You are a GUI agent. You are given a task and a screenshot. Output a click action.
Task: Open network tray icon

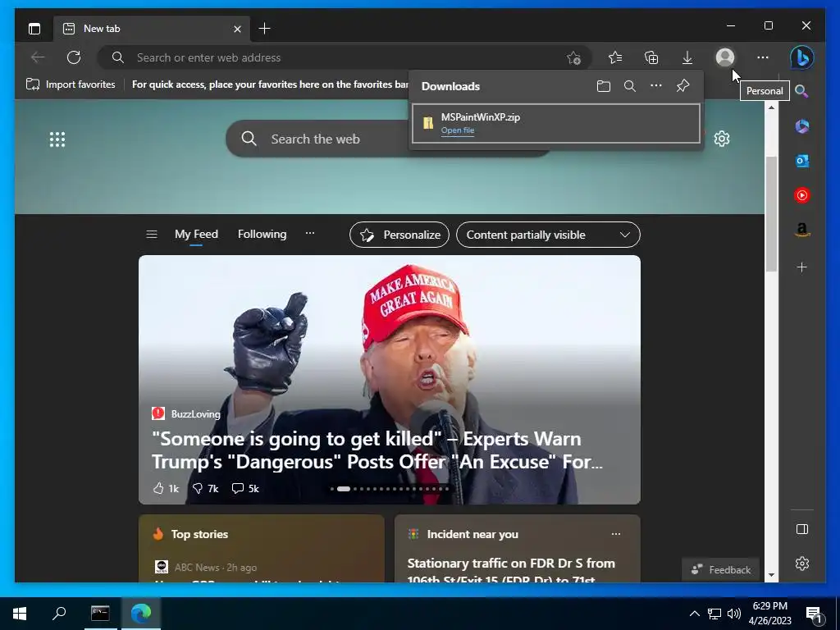(x=714, y=614)
